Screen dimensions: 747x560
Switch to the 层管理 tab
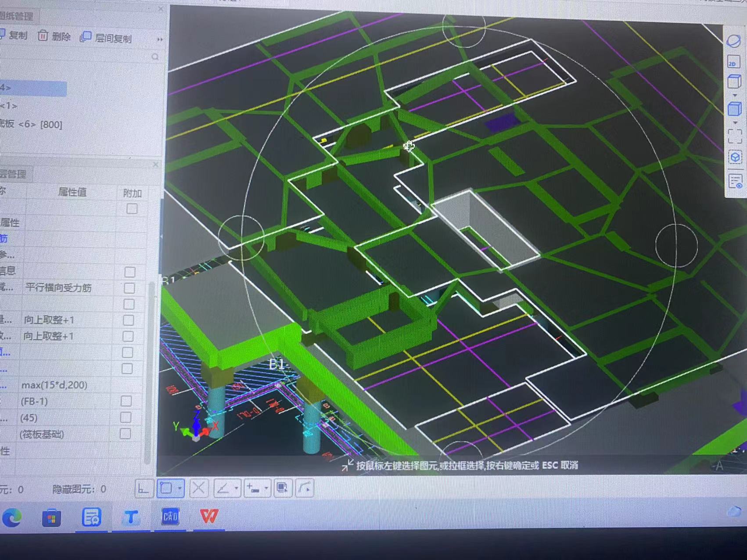tap(13, 174)
